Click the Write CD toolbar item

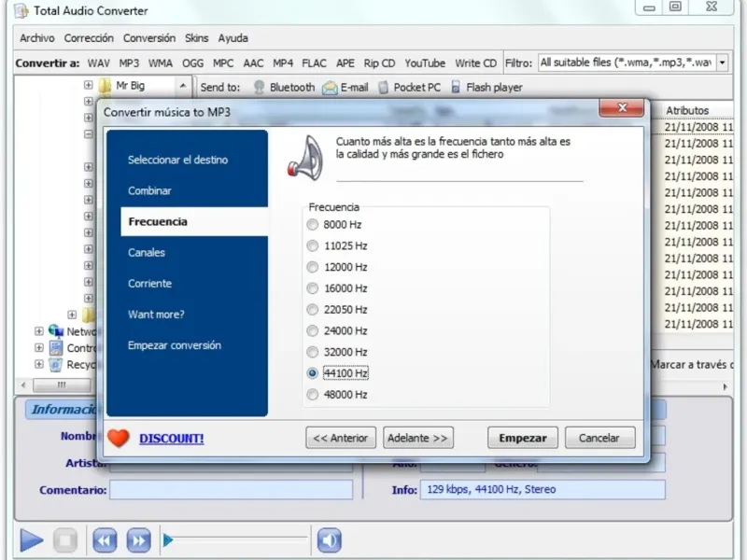475,63
